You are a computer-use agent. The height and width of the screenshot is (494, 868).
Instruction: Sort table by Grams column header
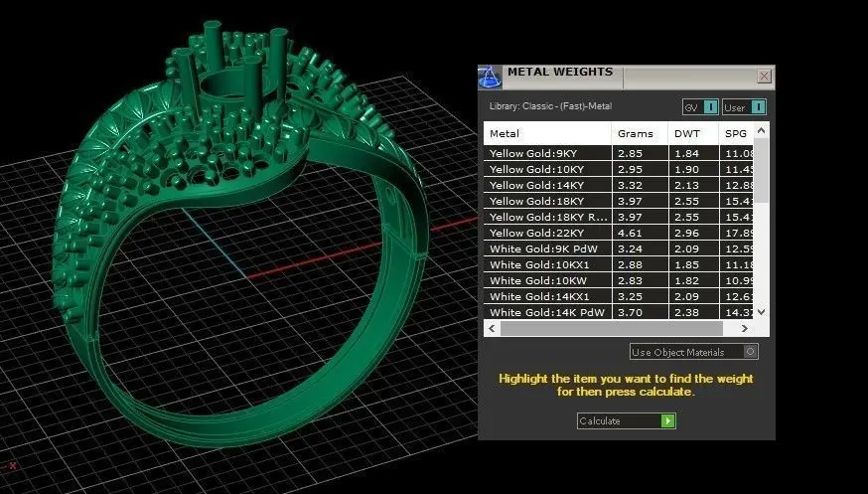(640, 133)
